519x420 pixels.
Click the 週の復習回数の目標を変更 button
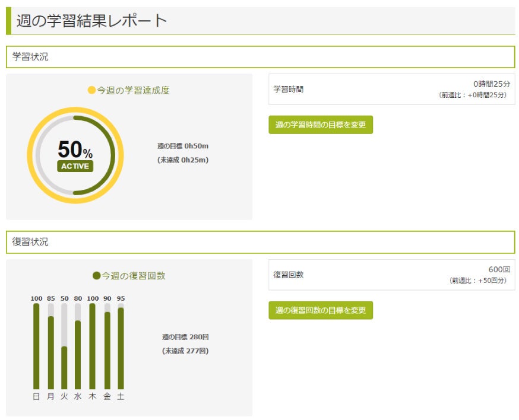[321, 310]
